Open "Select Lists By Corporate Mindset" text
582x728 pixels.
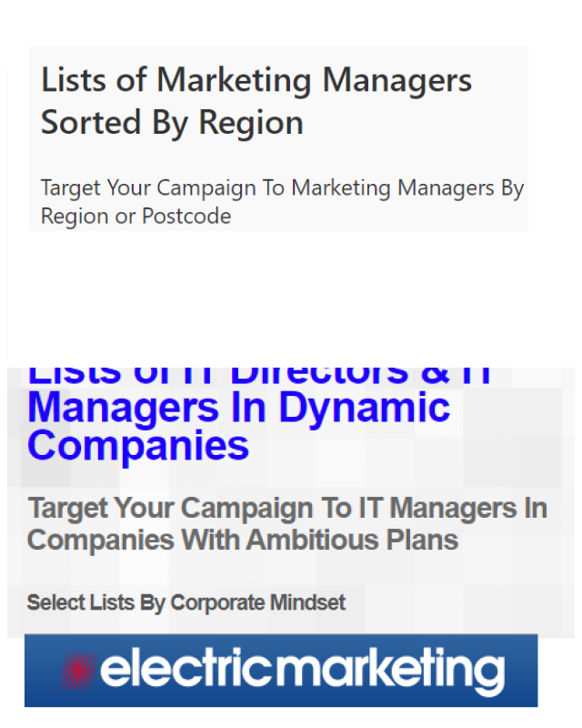[x=186, y=603]
